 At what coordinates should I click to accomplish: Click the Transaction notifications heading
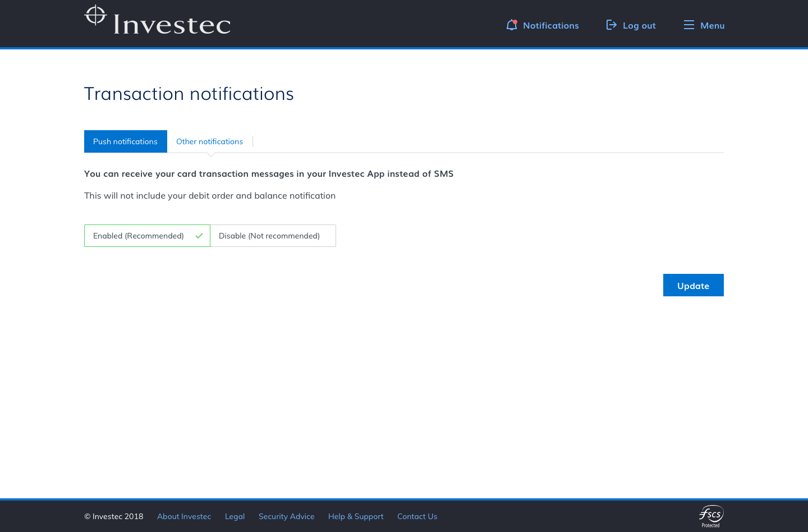point(189,94)
